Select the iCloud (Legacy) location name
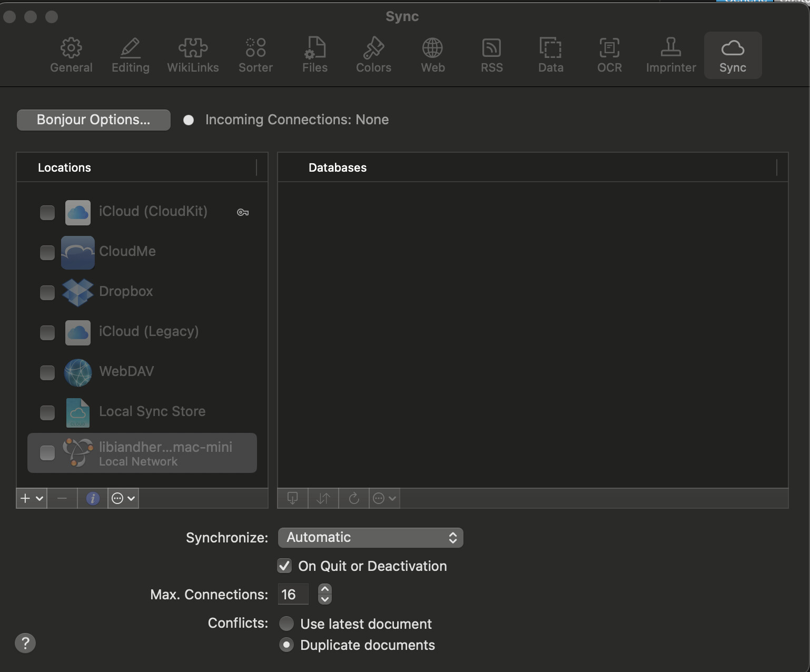This screenshot has width=810, height=672. click(x=149, y=331)
